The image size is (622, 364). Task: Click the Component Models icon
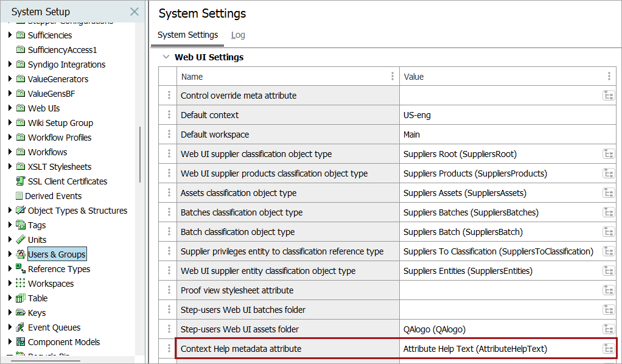pyautogui.click(x=21, y=342)
